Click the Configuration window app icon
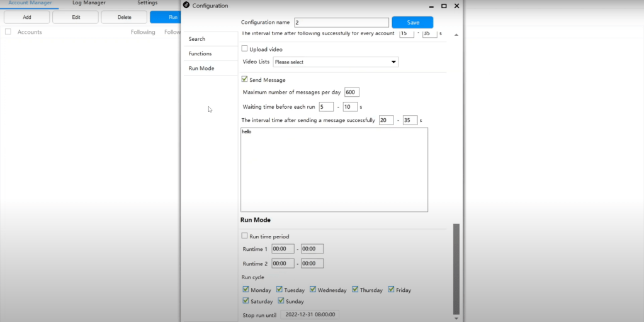Viewport: 644px width, 322px height. [186, 6]
